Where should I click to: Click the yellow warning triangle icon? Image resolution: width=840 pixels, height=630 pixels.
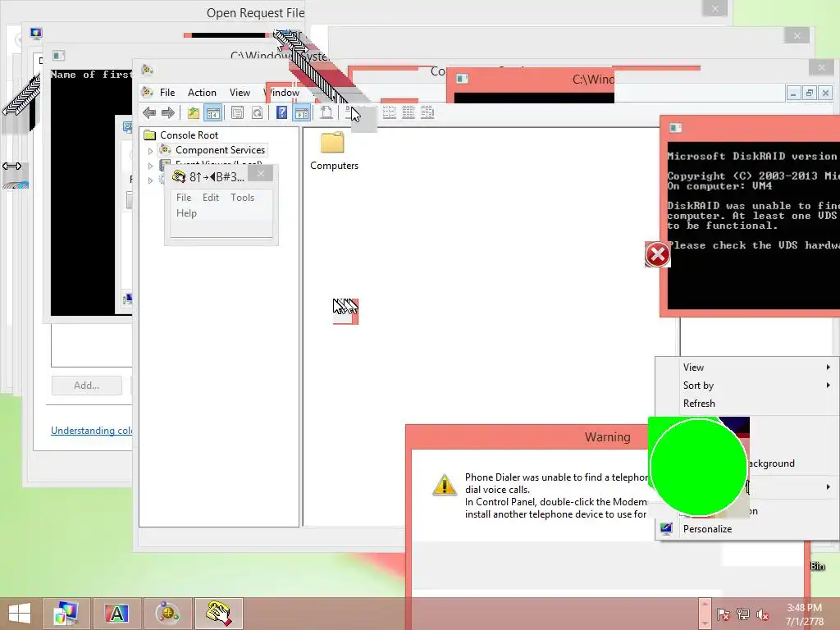coord(445,485)
